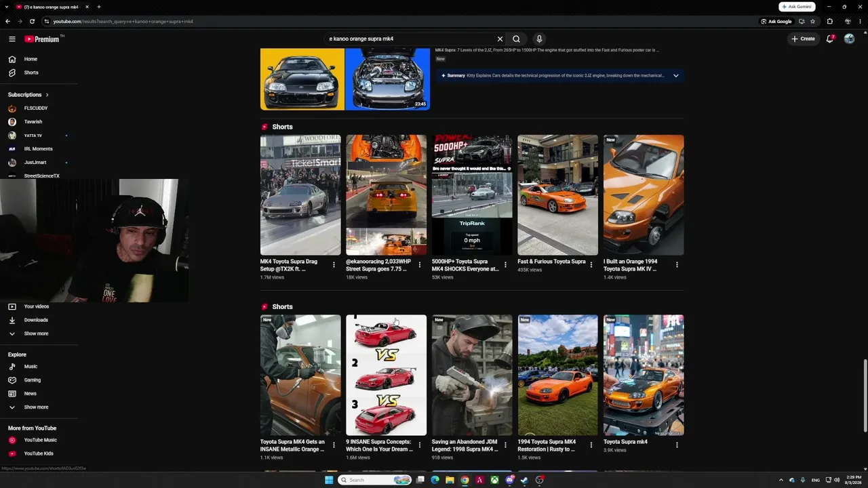This screenshot has height=488, width=868.
Task: Open options for Supra MK4 INSANE Metallic Orange short
Action: tap(334, 445)
